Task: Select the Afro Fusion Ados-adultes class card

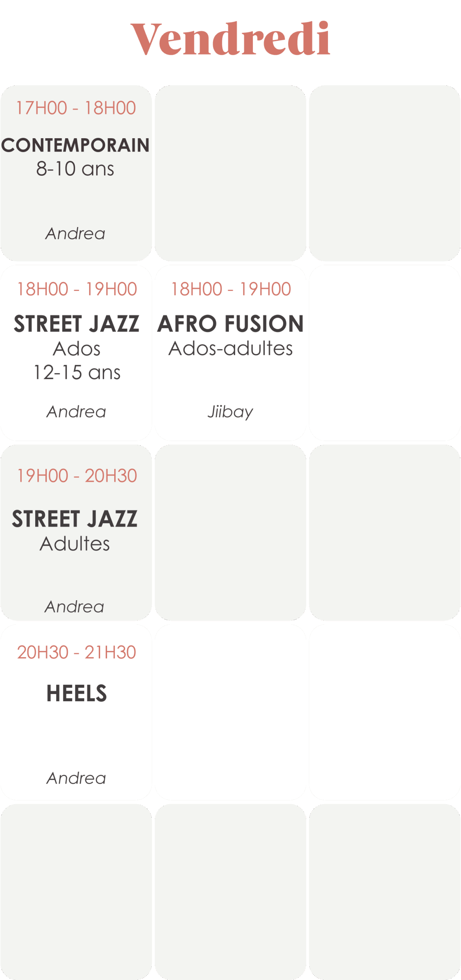Action: coord(230,353)
